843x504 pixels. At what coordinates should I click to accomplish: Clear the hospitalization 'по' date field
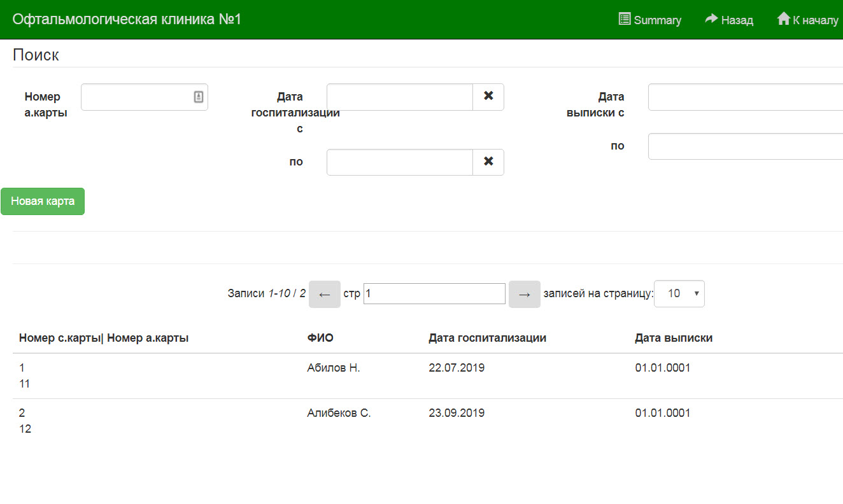pyautogui.click(x=488, y=162)
